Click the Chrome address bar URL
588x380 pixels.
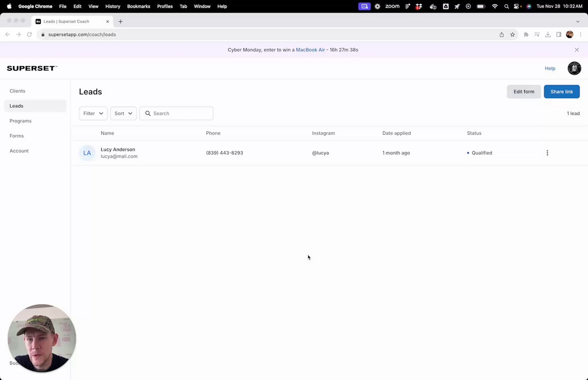pyautogui.click(x=82, y=34)
